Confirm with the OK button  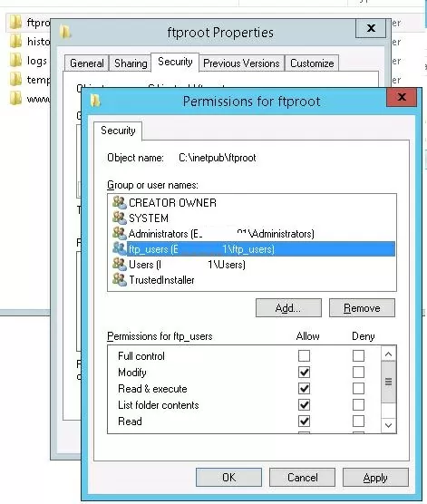point(228,478)
